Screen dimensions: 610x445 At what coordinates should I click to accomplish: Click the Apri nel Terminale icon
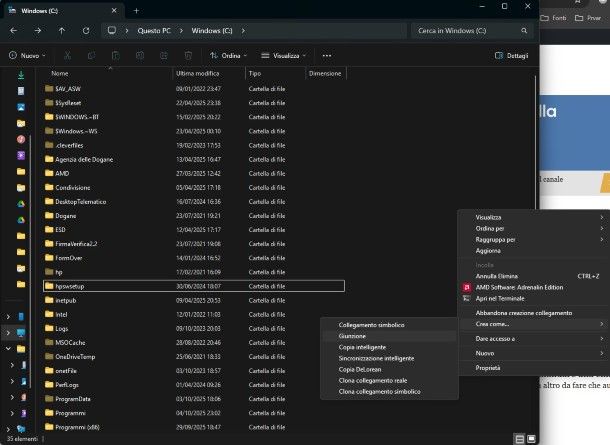[465, 298]
